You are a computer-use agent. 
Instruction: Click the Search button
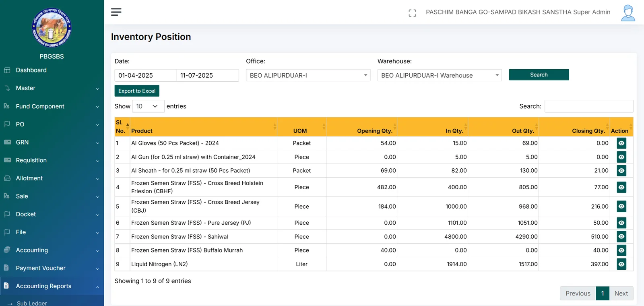click(x=539, y=75)
